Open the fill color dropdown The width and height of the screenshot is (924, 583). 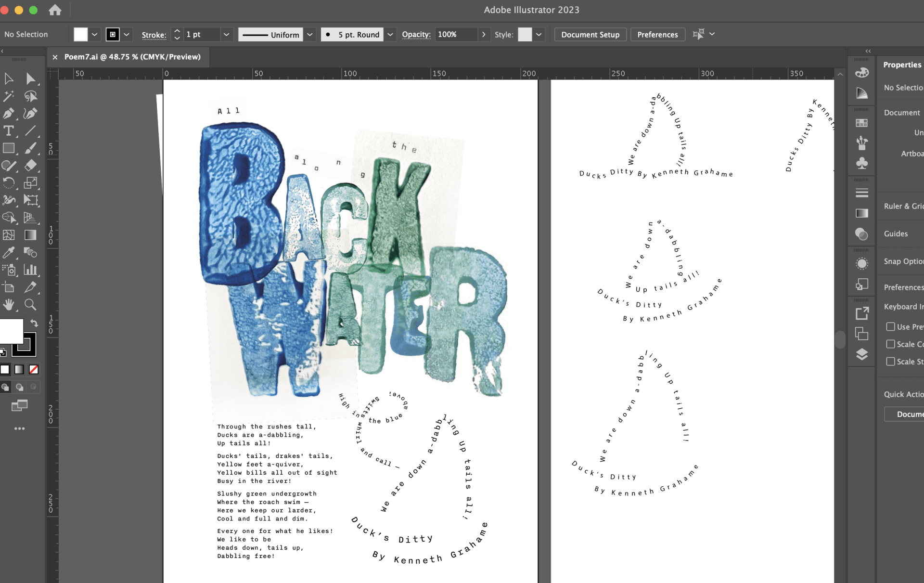tap(95, 34)
